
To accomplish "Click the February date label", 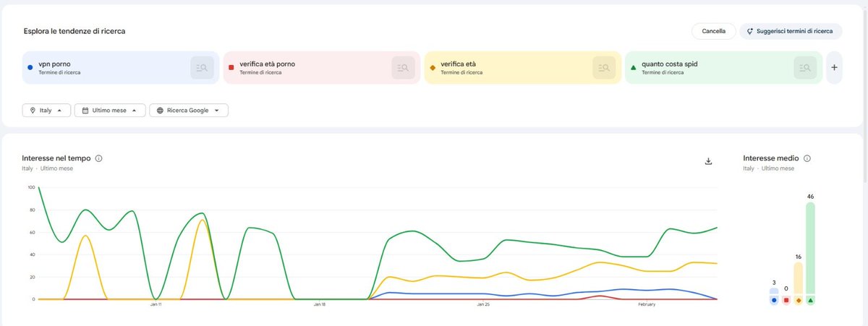I will point(647,304).
